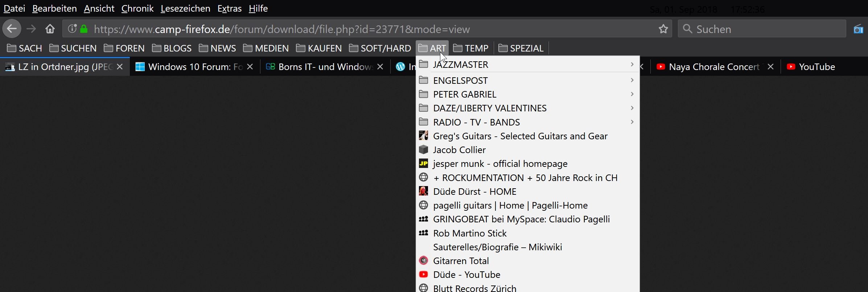Open the Ansicht menu
Image resolution: width=868 pixels, height=292 pixels.
99,8
